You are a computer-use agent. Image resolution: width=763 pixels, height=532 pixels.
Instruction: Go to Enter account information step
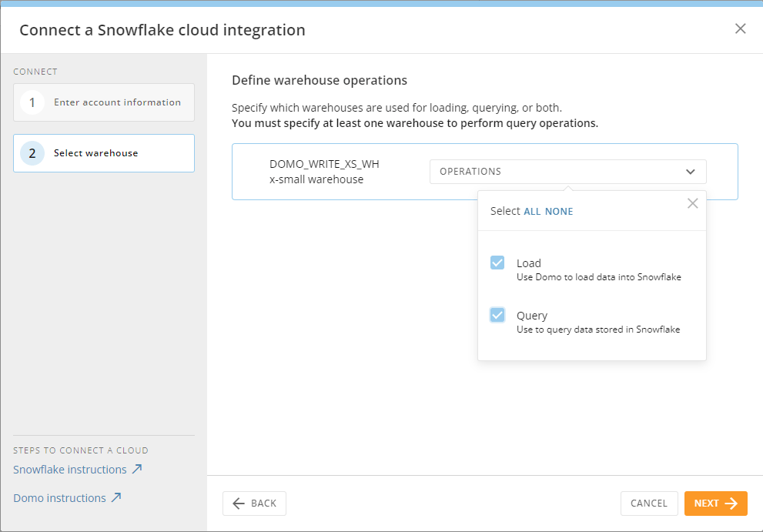117,102
